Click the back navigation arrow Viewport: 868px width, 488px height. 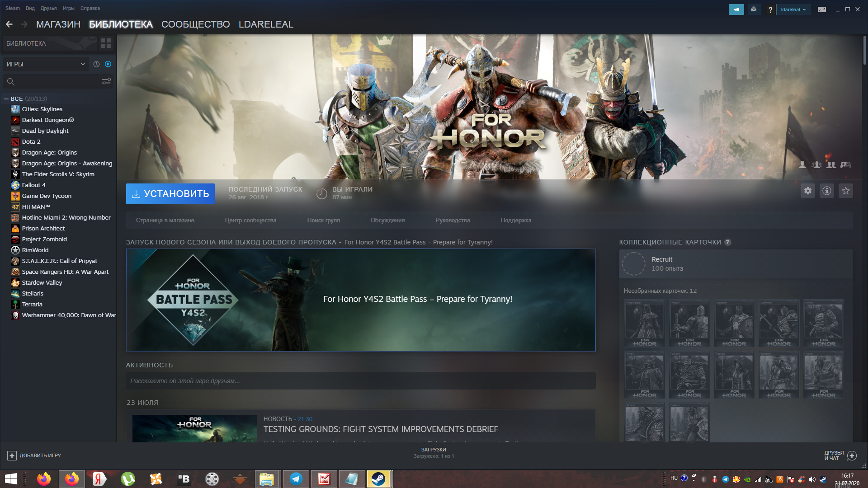(x=9, y=24)
